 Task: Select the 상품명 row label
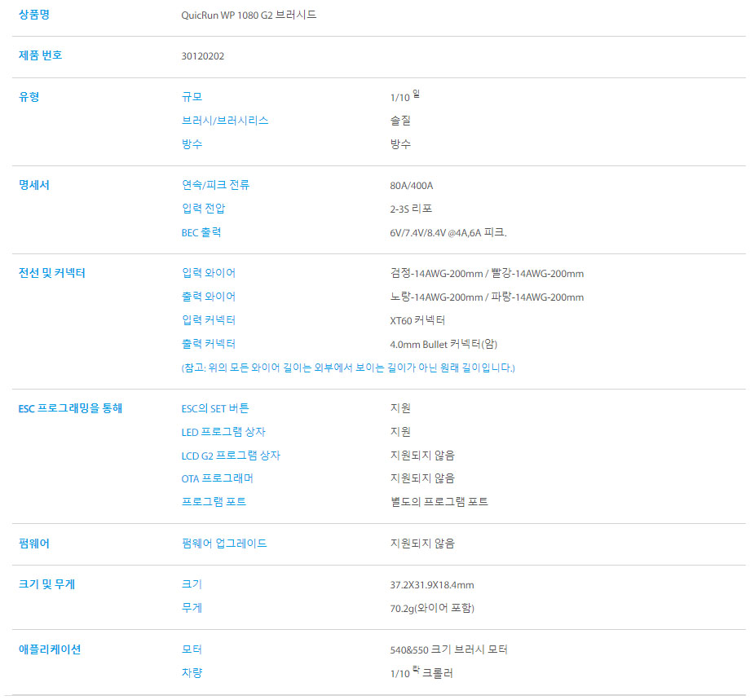click(x=34, y=15)
